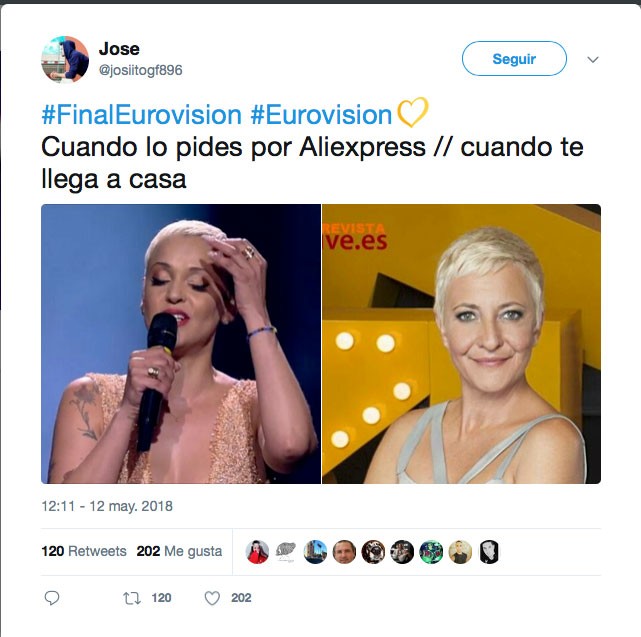
Task: Expand tweet options chevron next to Seguir
Action: (x=593, y=59)
